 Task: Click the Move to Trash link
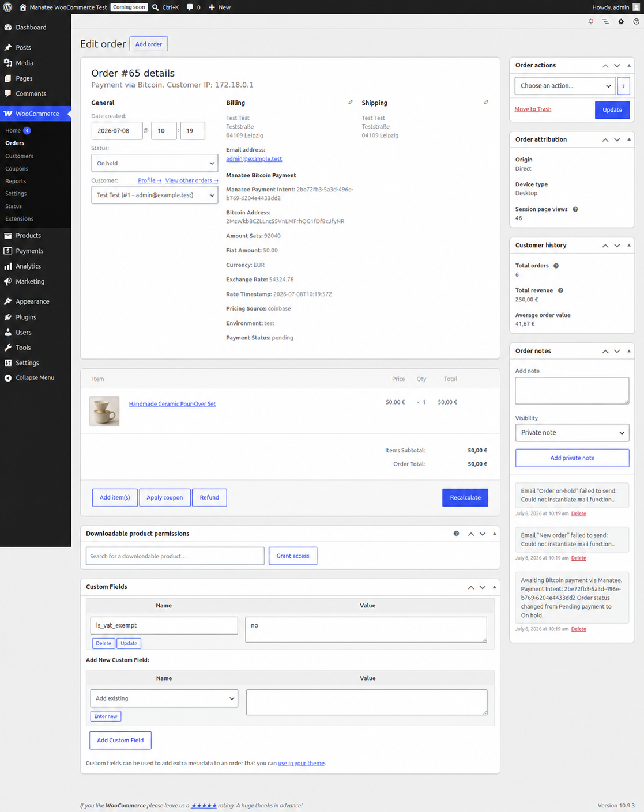coord(533,109)
